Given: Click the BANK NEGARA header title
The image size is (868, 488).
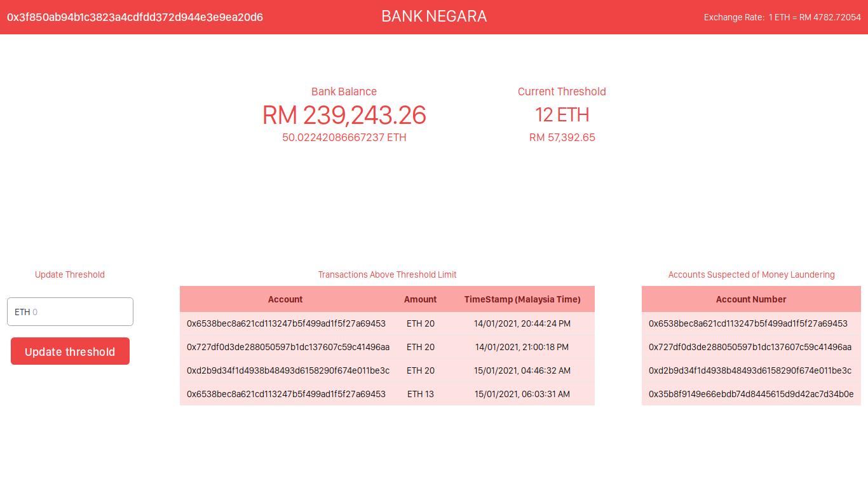Looking at the screenshot, I should (434, 17).
